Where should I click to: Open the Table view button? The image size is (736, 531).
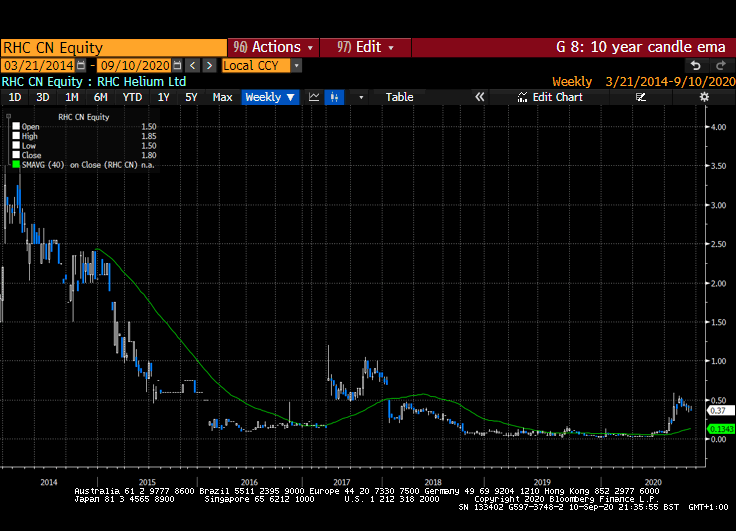[x=399, y=97]
